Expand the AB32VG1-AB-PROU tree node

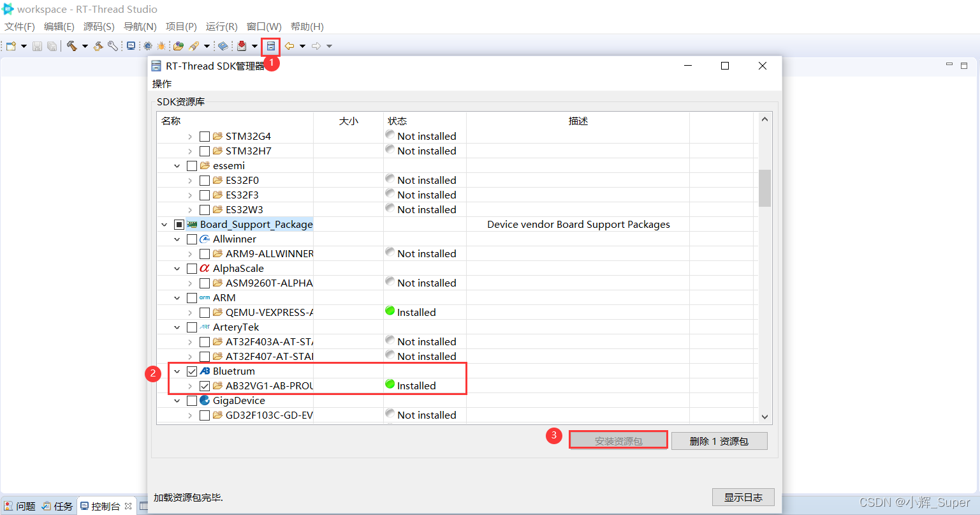(190, 386)
